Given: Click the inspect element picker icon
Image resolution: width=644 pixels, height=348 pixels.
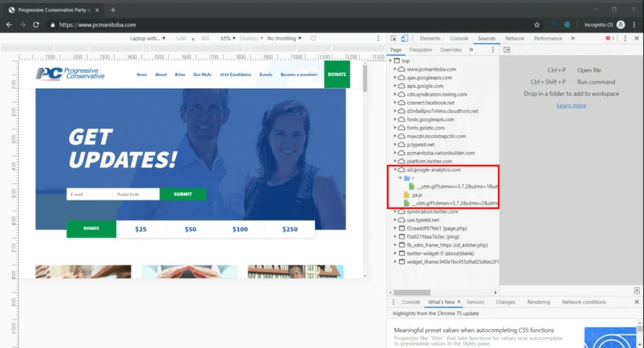Looking at the screenshot, I should (393, 38).
